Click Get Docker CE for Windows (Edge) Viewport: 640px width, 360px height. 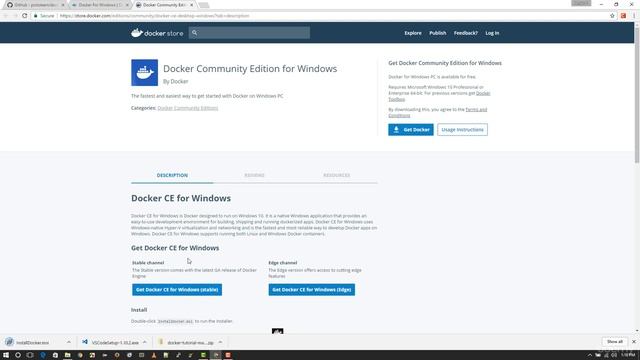311,290
